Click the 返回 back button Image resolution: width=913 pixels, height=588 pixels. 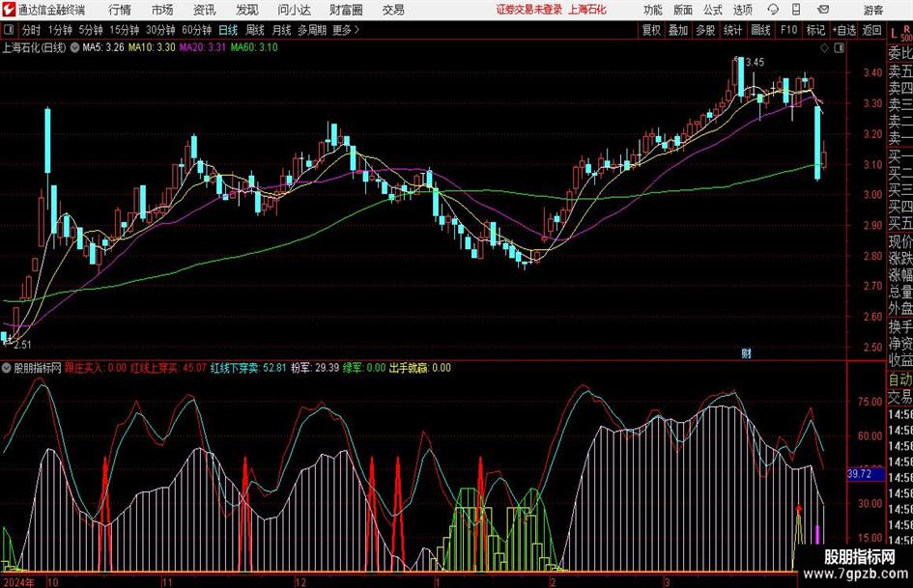871,30
